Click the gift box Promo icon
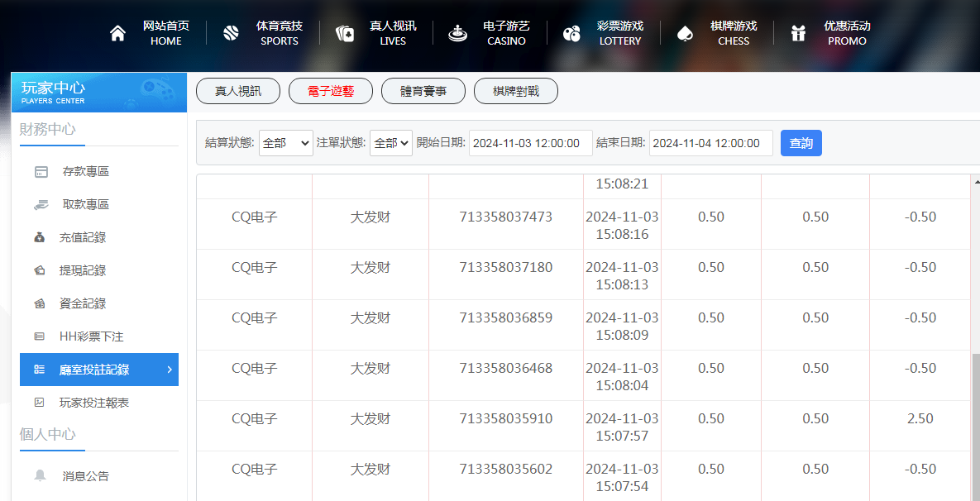980x501 pixels. 798,34
